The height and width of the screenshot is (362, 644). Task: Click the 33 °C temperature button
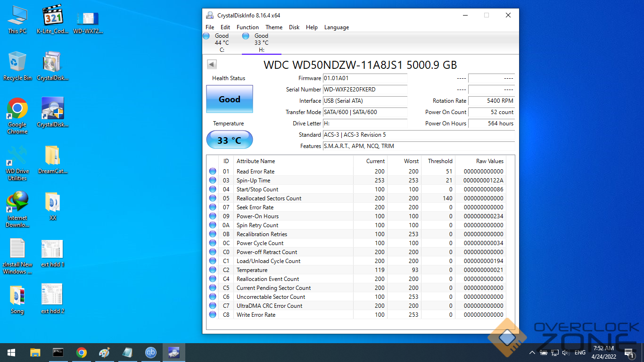(x=230, y=140)
